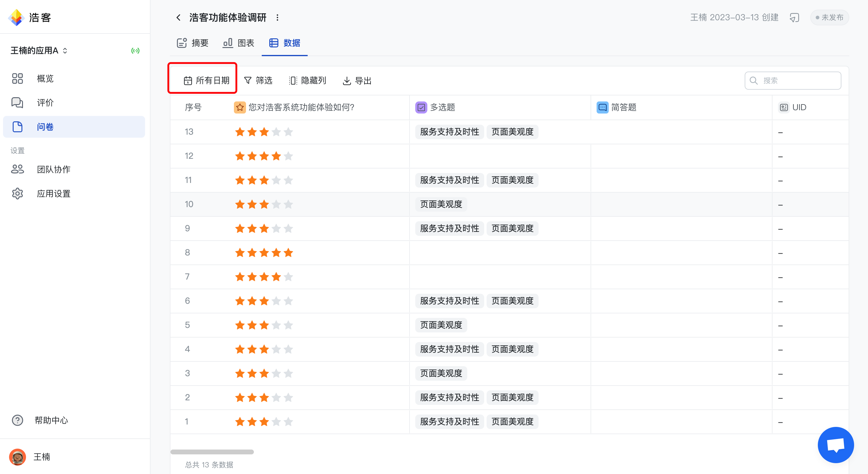Click the ID card icon of UID column
This screenshot has height=474, width=868.
click(x=784, y=107)
